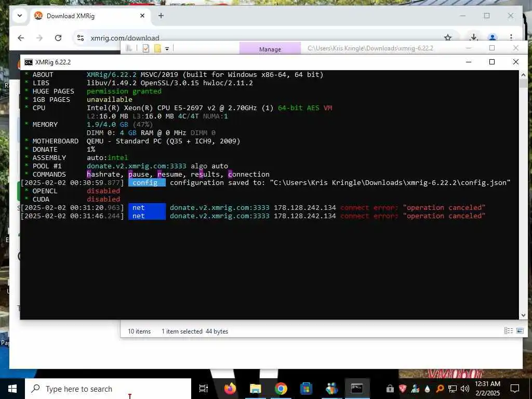Image resolution: width=532 pixels, height=399 pixels.
Task: Click 'XMRig/6.22.2' in the ABOUT row
Action: 111,75
